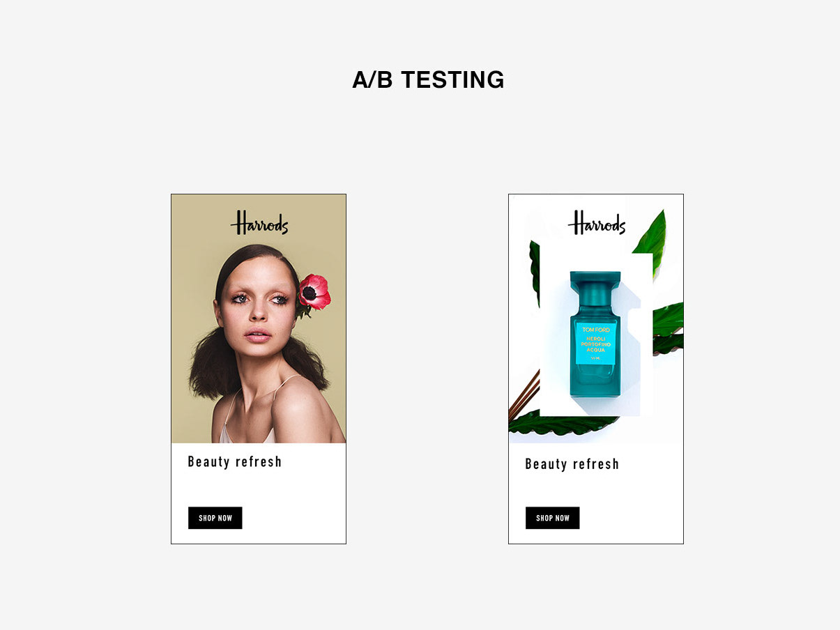840x630 pixels.
Task: Click beige backdrop beside the model's head
Action: tap(195, 279)
